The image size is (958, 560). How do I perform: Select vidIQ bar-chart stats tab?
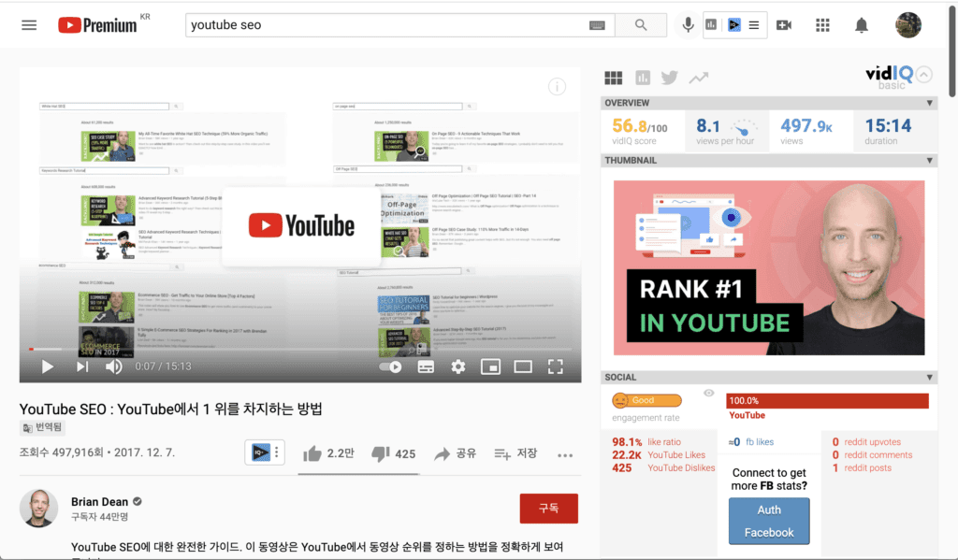[643, 78]
